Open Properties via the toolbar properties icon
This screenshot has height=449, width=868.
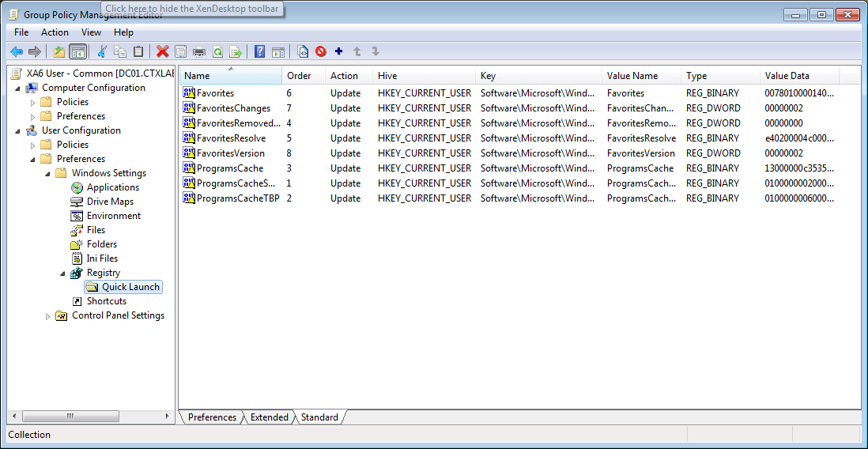[180, 52]
